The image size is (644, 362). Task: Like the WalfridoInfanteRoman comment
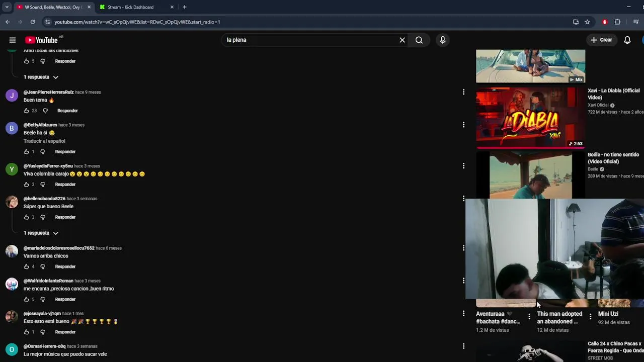tap(26, 299)
